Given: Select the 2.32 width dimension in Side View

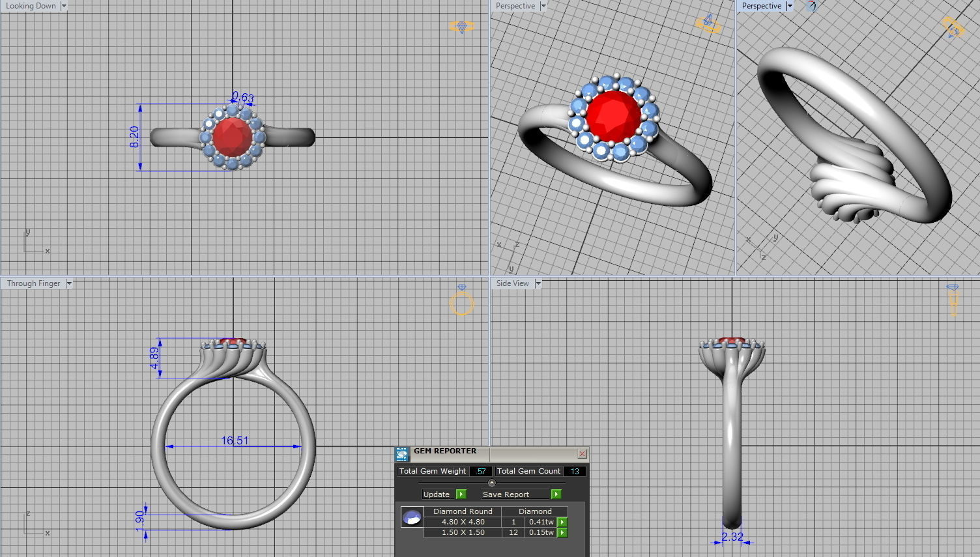Looking at the screenshot, I should pyautogui.click(x=732, y=537).
